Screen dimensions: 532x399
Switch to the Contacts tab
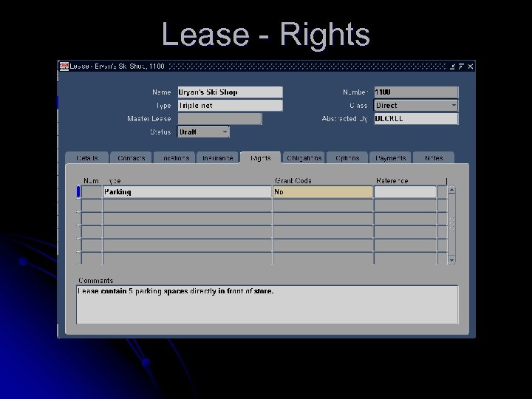[x=132, y=158]
